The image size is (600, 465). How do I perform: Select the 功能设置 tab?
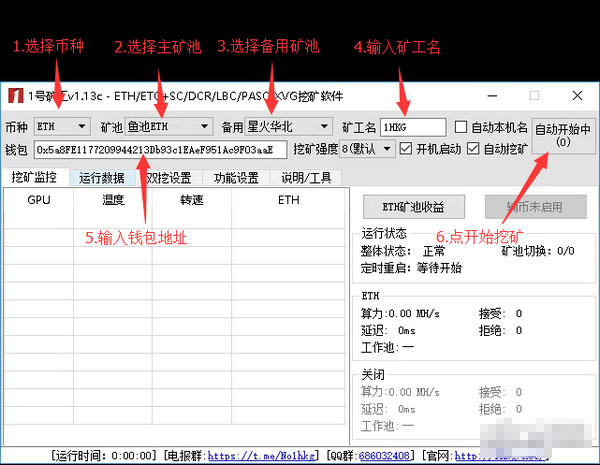[x=236, y=178]
